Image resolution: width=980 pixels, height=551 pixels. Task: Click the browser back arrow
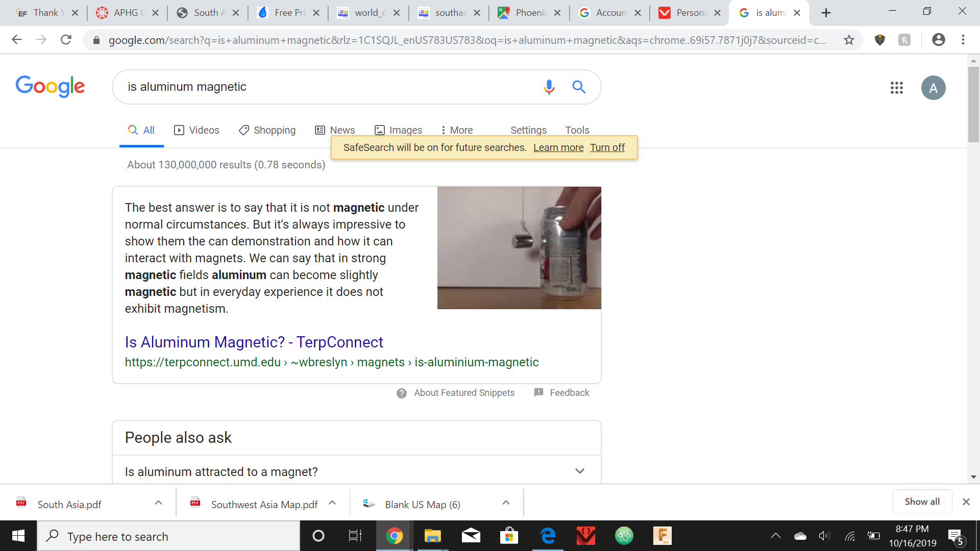click(17, 40)
